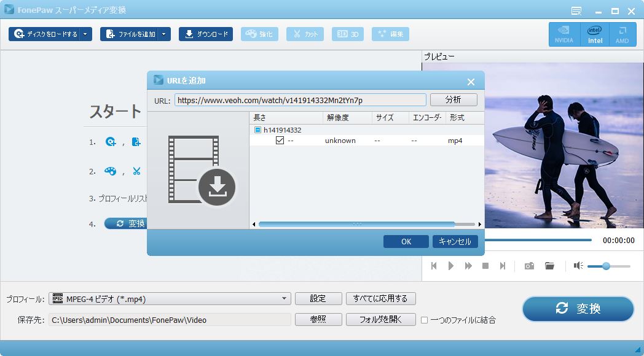Click the preview progress bar

coord(538,241)
